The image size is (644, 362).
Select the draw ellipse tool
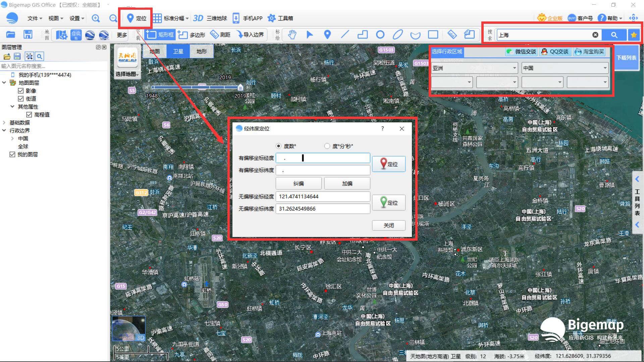398,35
